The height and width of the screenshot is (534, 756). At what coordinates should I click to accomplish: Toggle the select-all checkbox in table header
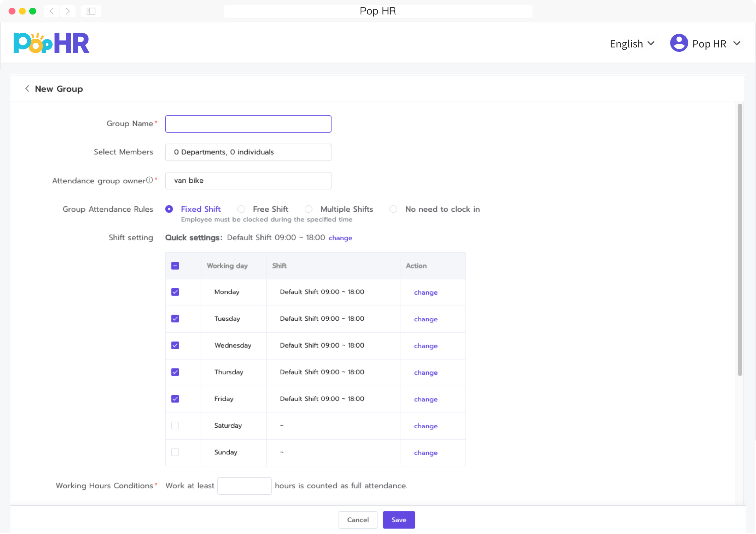[175, 265]
